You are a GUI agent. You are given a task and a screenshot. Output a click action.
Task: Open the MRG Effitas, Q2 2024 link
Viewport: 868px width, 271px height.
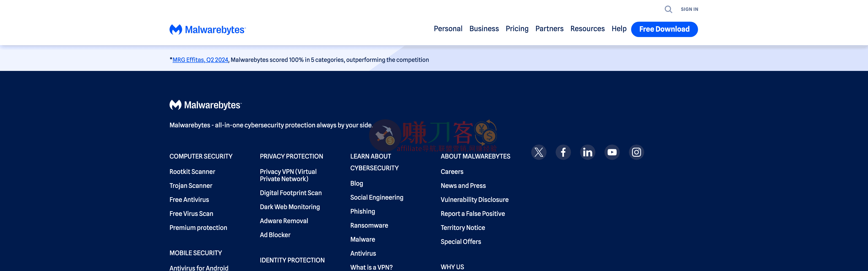click(200, 60)
